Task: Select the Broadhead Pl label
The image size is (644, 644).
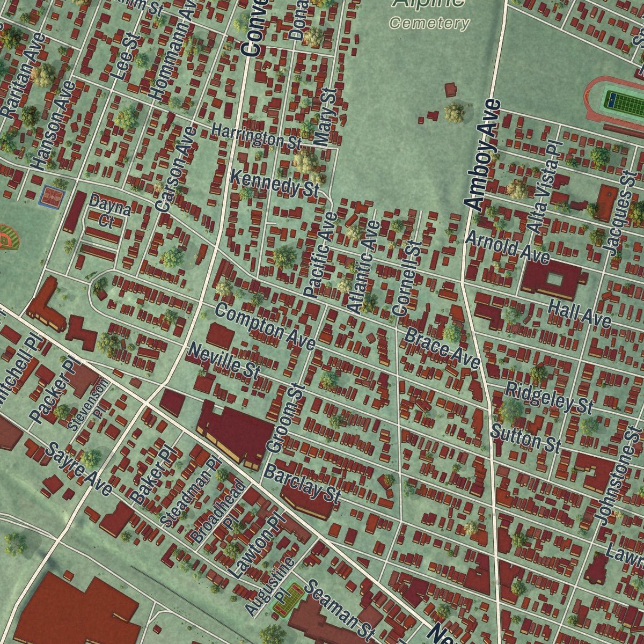Action: click(x=219, y=510)
